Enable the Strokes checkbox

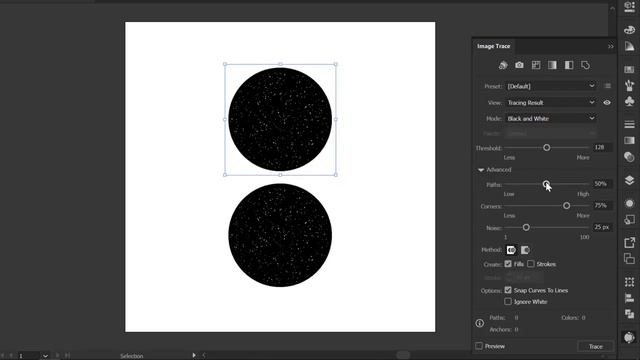(531, 264)
